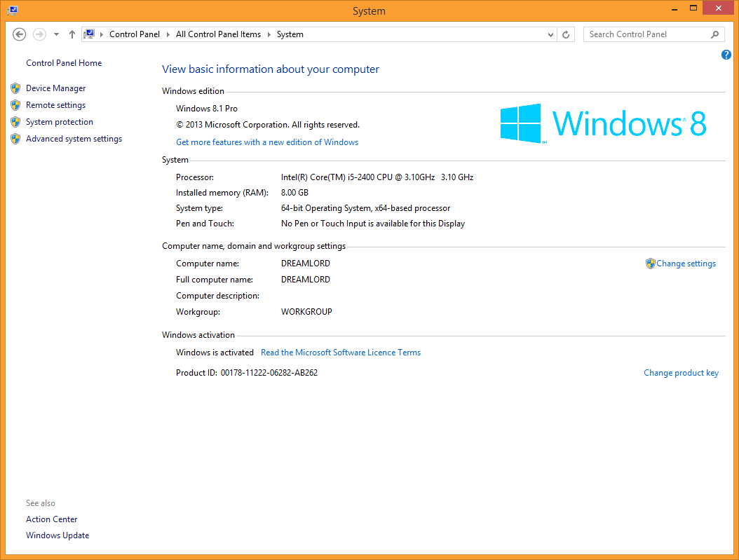This screenshot has height=560, width=739.
Task: Click shield icon beside System protection
Action: (x=15, y=122)
